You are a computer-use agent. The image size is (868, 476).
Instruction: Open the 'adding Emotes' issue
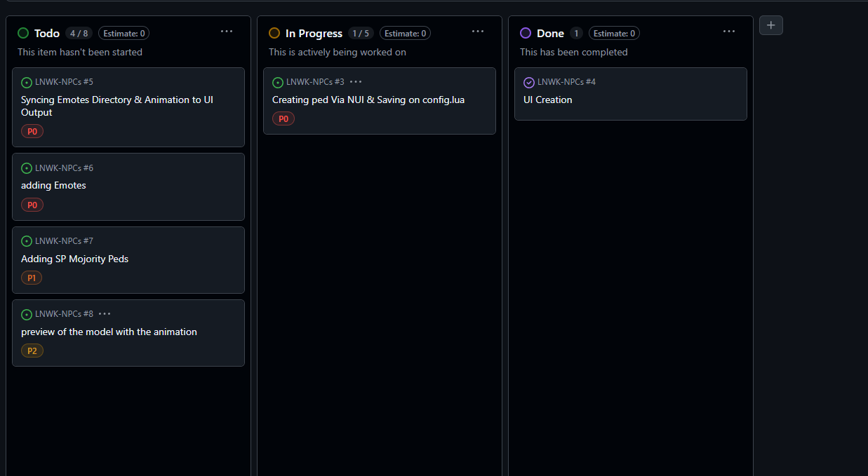(x=53, y=186)
